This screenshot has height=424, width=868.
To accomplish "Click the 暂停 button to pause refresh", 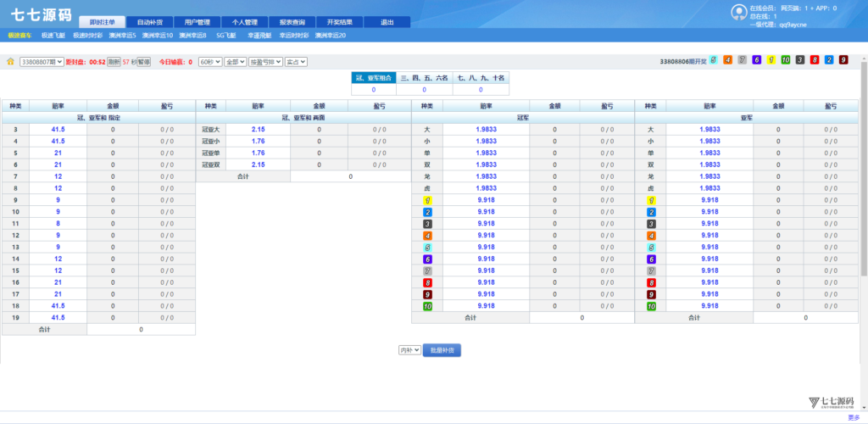I will tap(143, 62).
